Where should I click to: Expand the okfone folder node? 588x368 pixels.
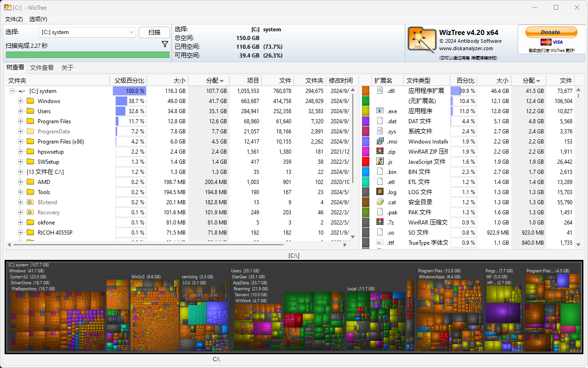pyautogui.click(x=21, y=223)
